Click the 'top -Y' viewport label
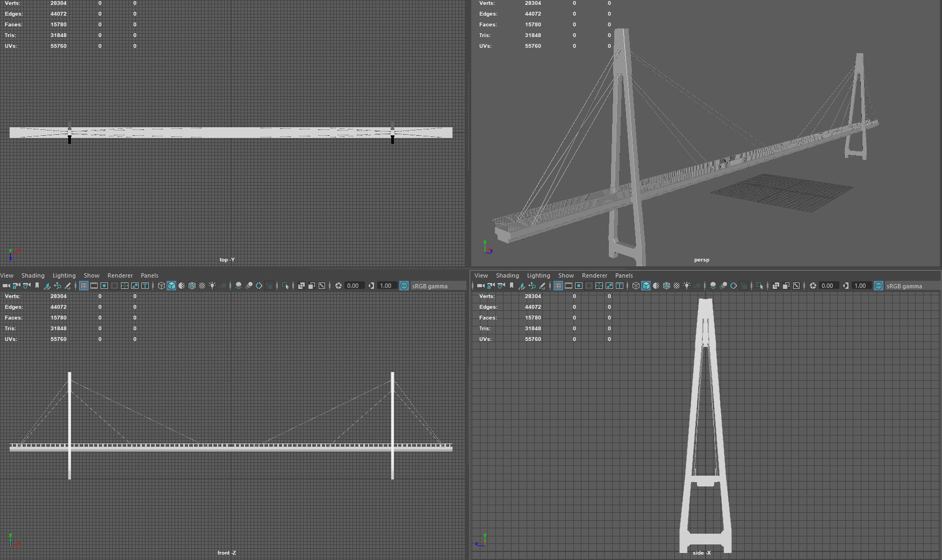 pyautogui.click(x=227, y=260)
